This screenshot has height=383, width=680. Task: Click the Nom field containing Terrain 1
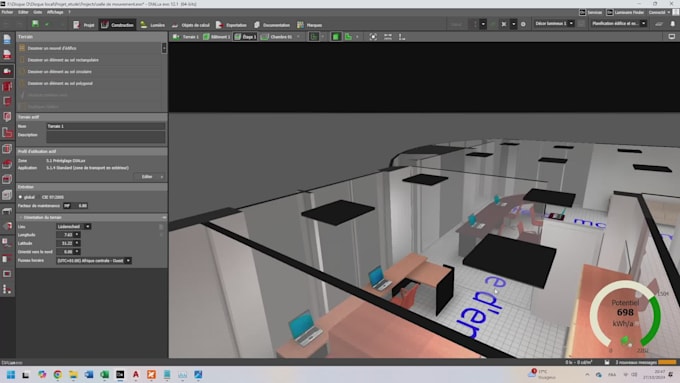pos(106,126)
